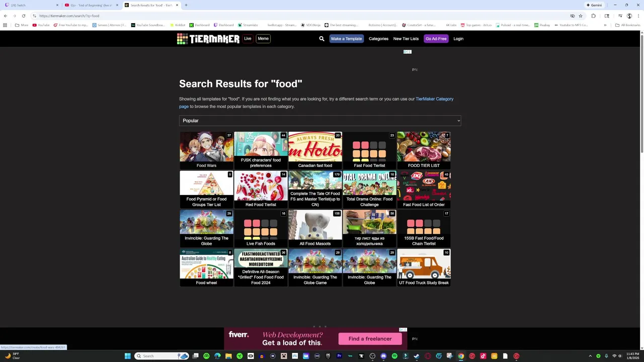Open the Streamlabs bookmark
The image size is (644, 362).
248,25
